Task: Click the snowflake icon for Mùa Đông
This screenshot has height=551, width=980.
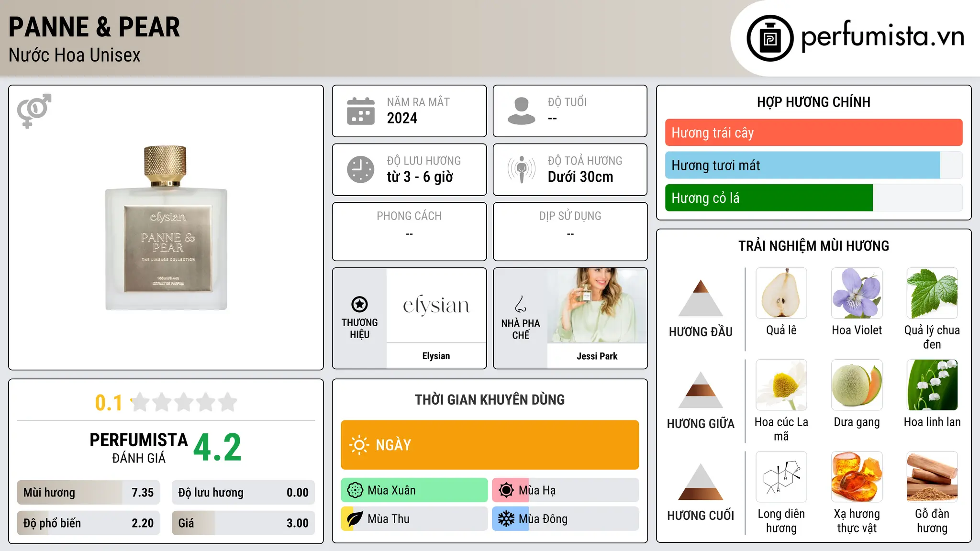Action: tap(506, 519)
